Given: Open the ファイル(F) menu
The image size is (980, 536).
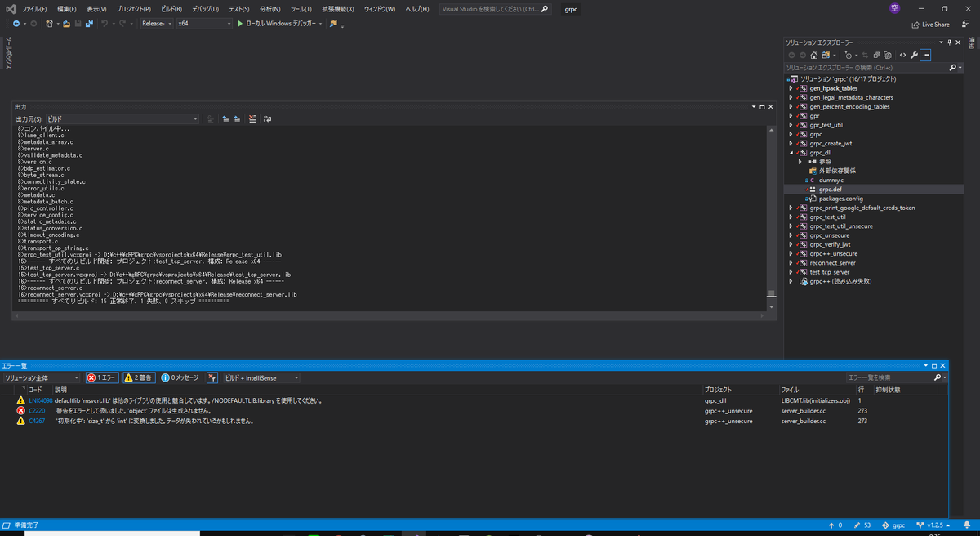Looking at the screenshot, I should [x=34, y=8].
